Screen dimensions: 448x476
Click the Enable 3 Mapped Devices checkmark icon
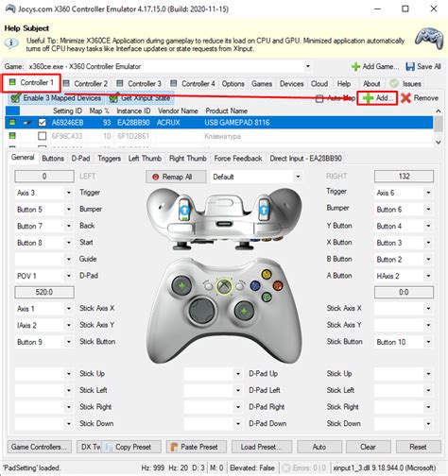15,98
